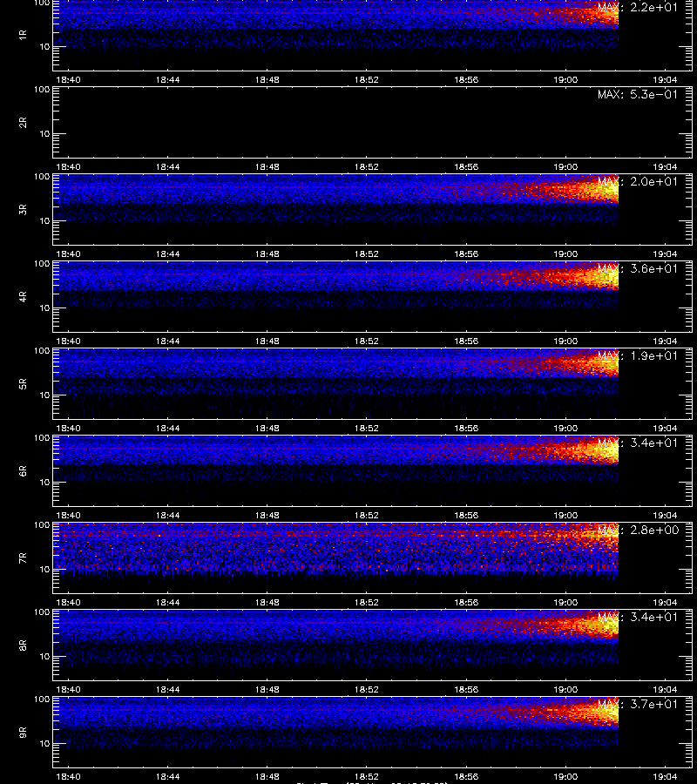The width and height of the screenshot is (697, 784).
Task: Click the 9R panel axis label
Action: pyautogui.click(x=23, y=733)
